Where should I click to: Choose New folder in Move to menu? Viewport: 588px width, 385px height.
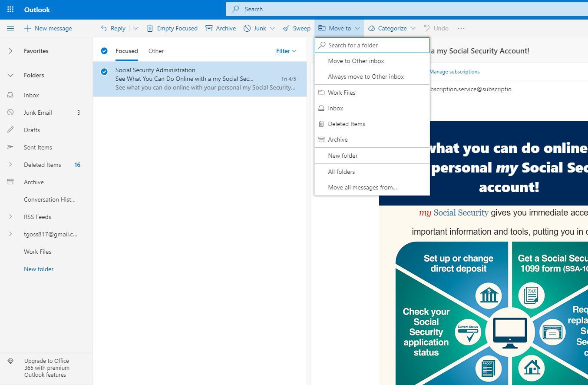coord(372,156)
